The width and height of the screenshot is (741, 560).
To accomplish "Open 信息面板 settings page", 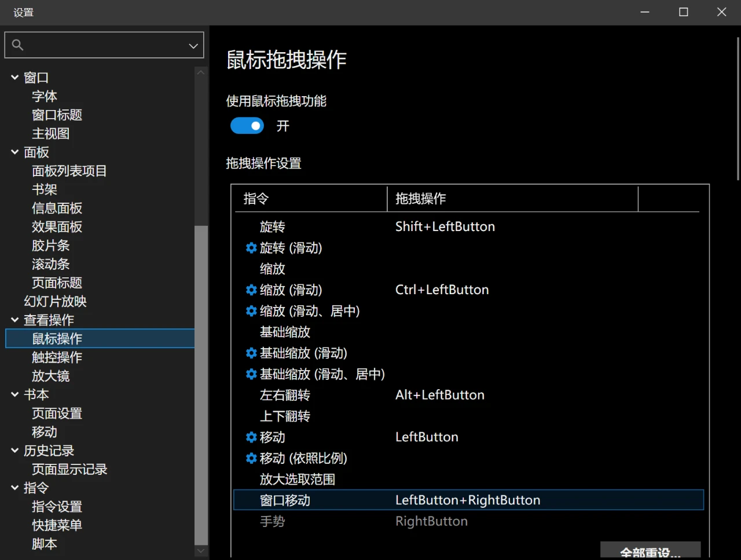I will point(57,208).
